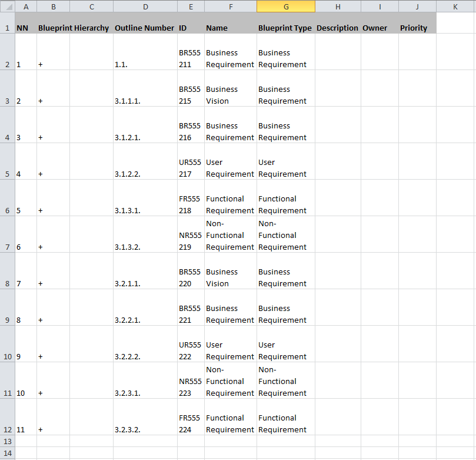The height and width of the screenshot is (460, 476).
Task: Click the Owner header cell
Action: [380, 23]
